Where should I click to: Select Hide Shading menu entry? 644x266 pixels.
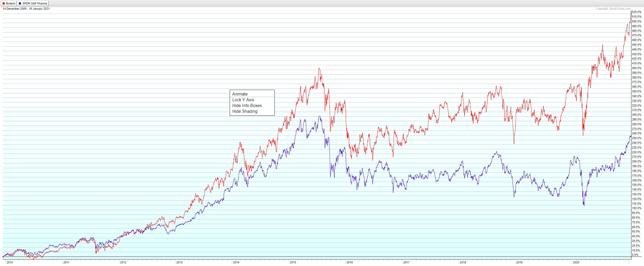(252, 111)
